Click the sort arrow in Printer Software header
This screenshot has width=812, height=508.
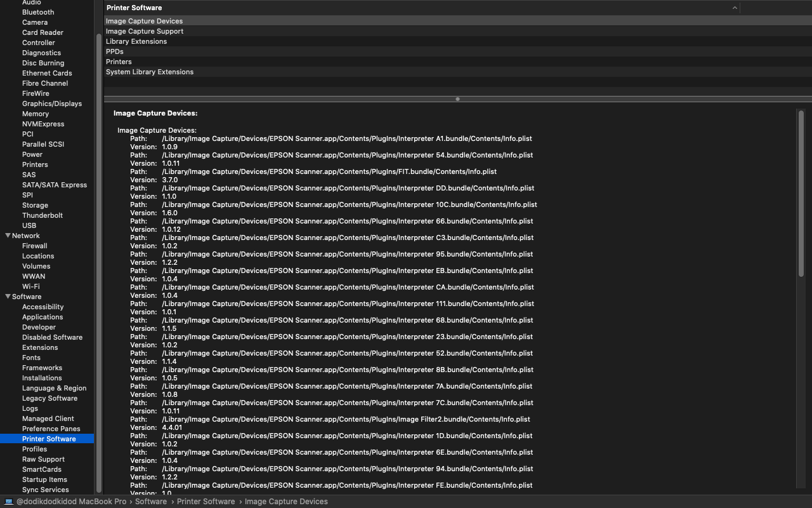click(735, 8)
